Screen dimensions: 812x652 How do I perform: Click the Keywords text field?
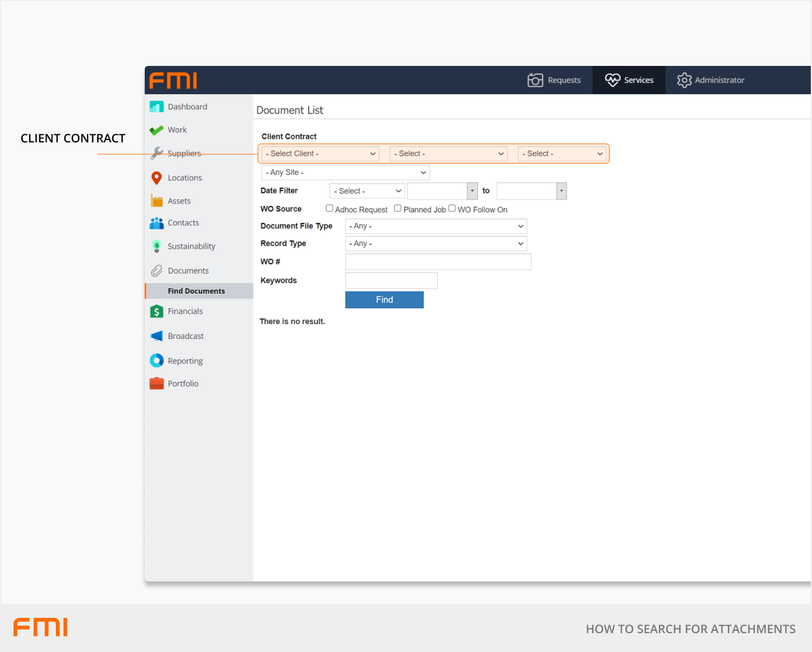[x=391, y=281]
